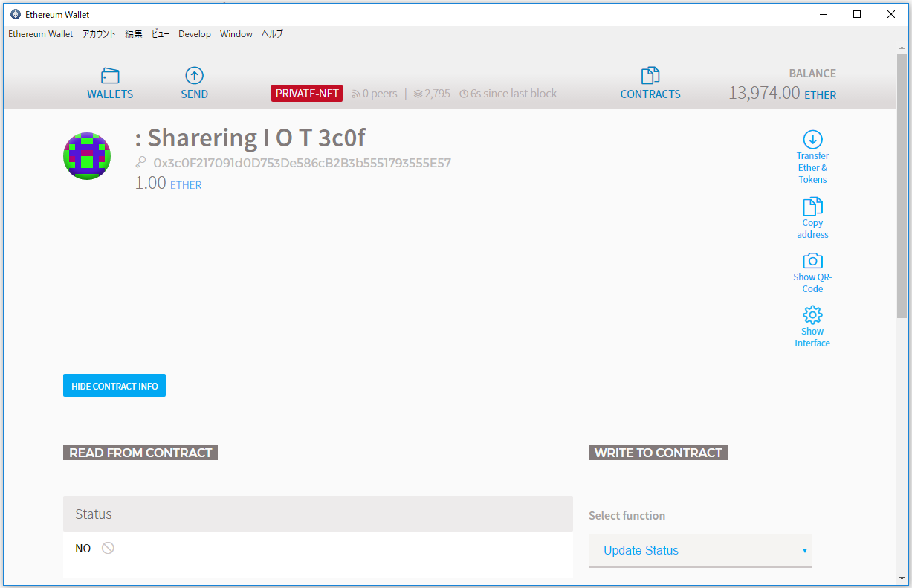
Task: Open the Wallets view
Action: [x=110, y=84]
